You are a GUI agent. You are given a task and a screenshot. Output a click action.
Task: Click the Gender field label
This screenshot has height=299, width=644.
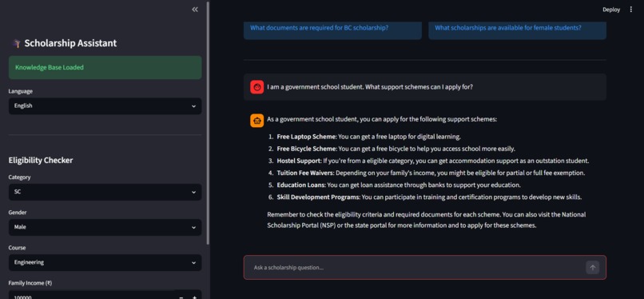point(18,213)
